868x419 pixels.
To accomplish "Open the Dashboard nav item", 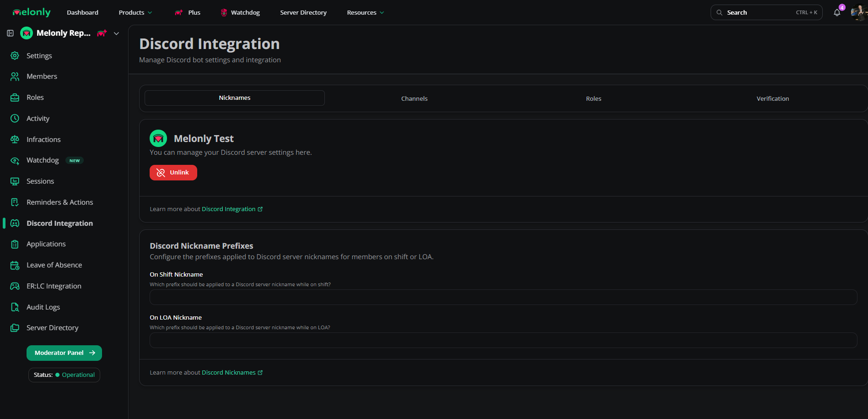I will tap(82, 12).
